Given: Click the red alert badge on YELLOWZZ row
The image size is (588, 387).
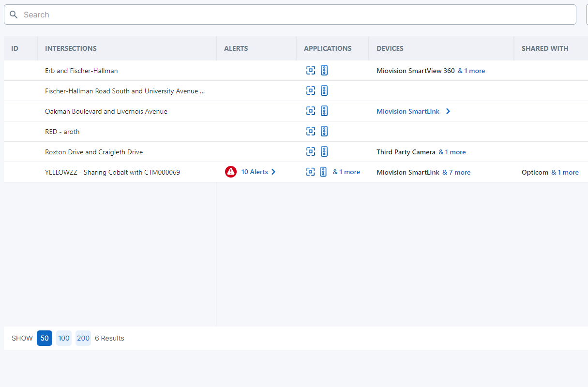Looking at the screenshot, I should [x=231, y=171].
